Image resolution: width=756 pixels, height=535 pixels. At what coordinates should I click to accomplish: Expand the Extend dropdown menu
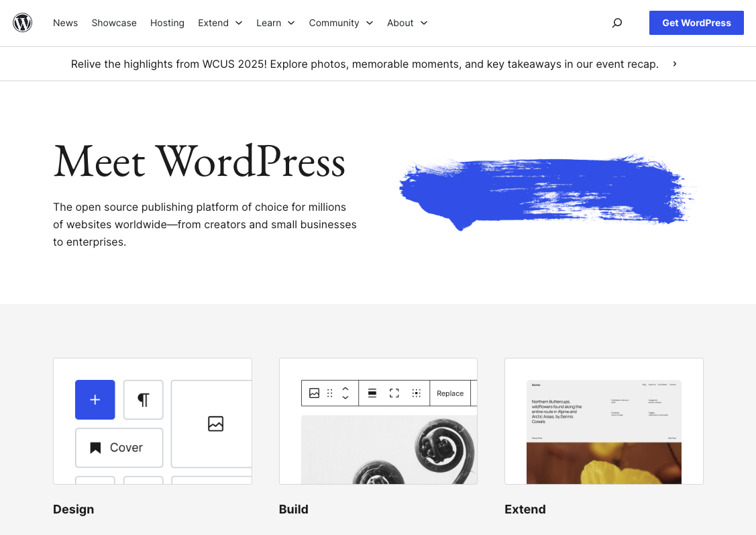coord(220,22)
